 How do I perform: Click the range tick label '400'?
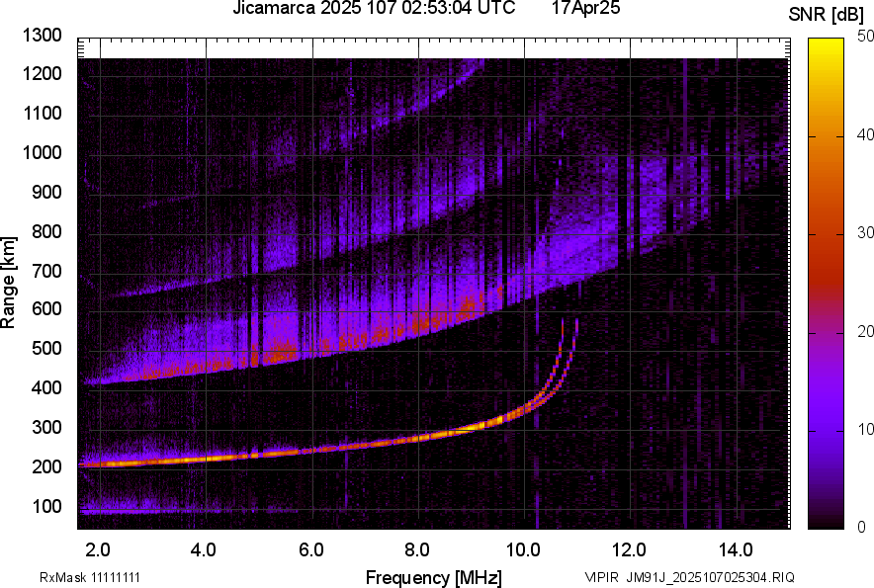(46, 387)
